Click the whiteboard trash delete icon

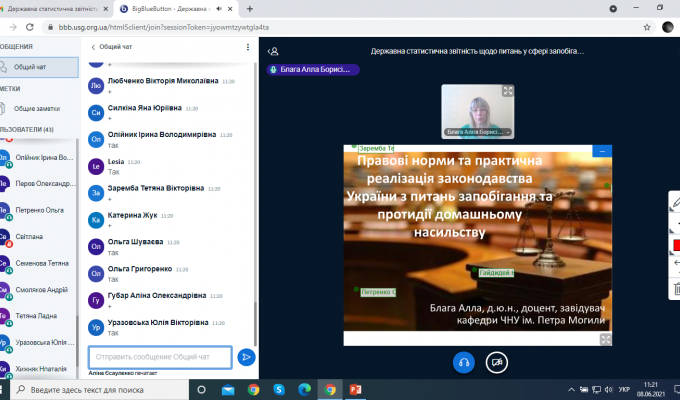tap(675, 290)
